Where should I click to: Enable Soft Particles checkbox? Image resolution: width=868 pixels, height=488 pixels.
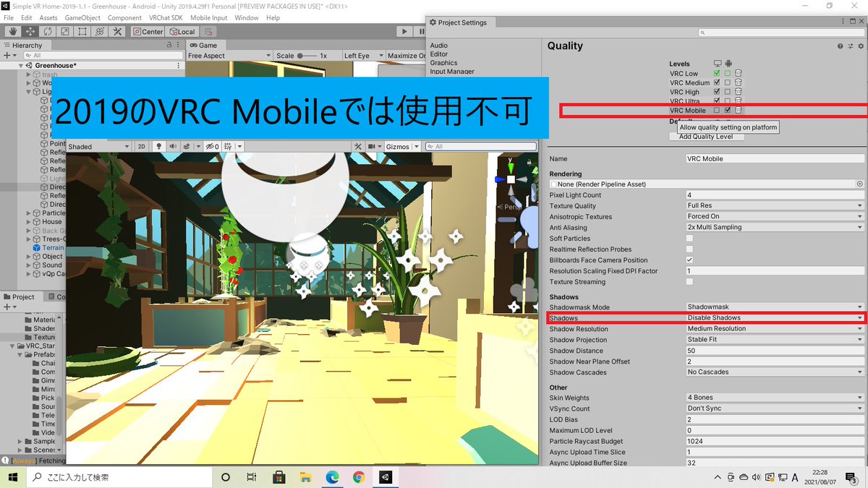pos(689,238)
